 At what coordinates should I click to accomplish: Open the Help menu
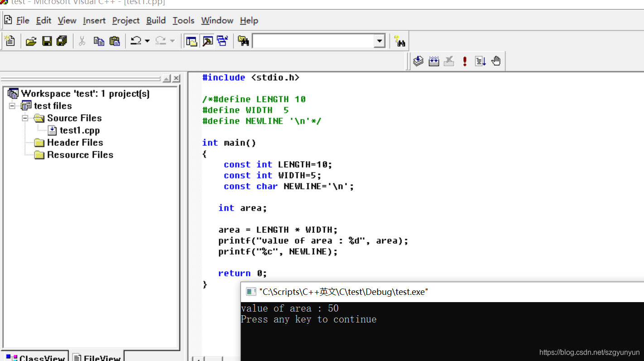coord(249,20)
